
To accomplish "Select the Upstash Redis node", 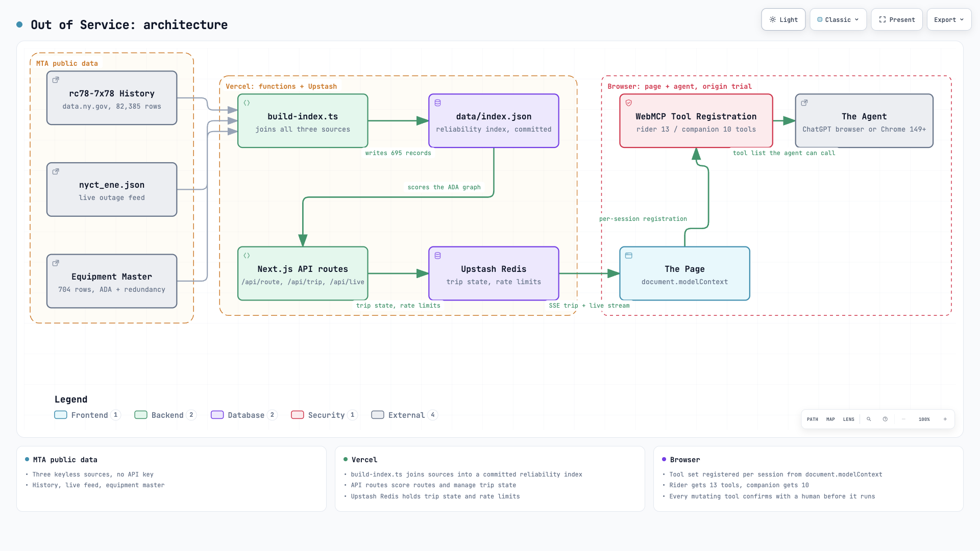I will (494, 273).
